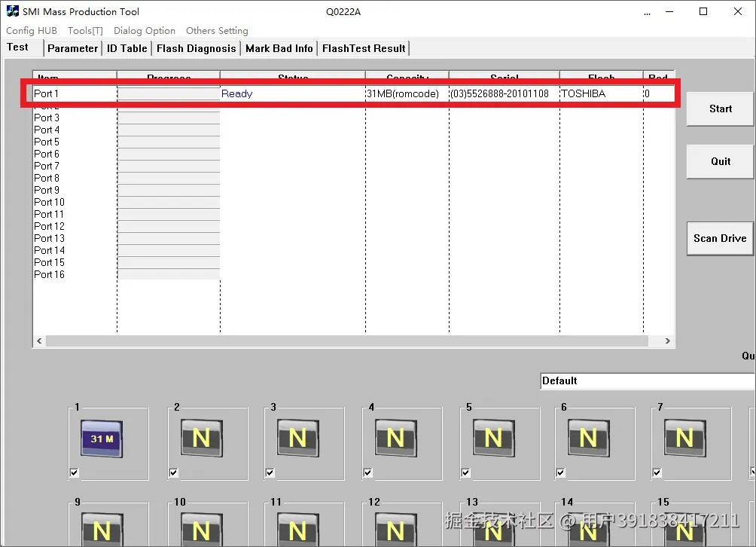Click the port 3 N drive icon
Image resolution: width=756 pixels, height=547 pixels.
click(x=298, y=438)
